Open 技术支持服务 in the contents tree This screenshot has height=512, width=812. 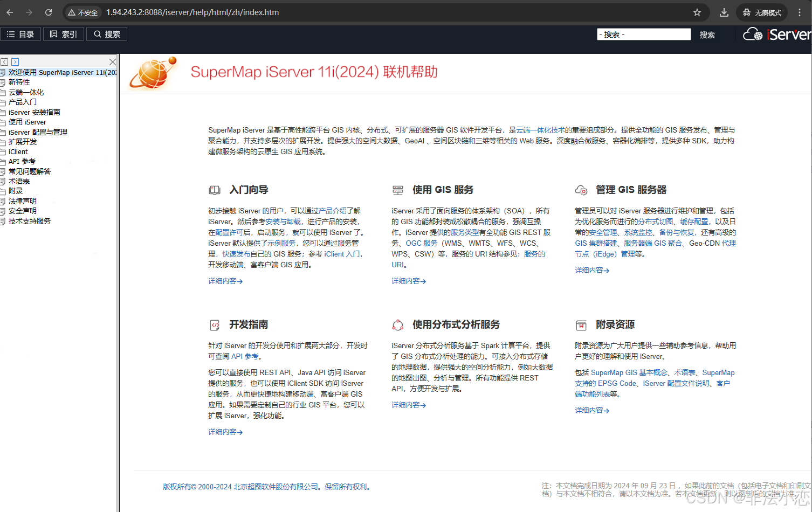(x=29, y=221)
